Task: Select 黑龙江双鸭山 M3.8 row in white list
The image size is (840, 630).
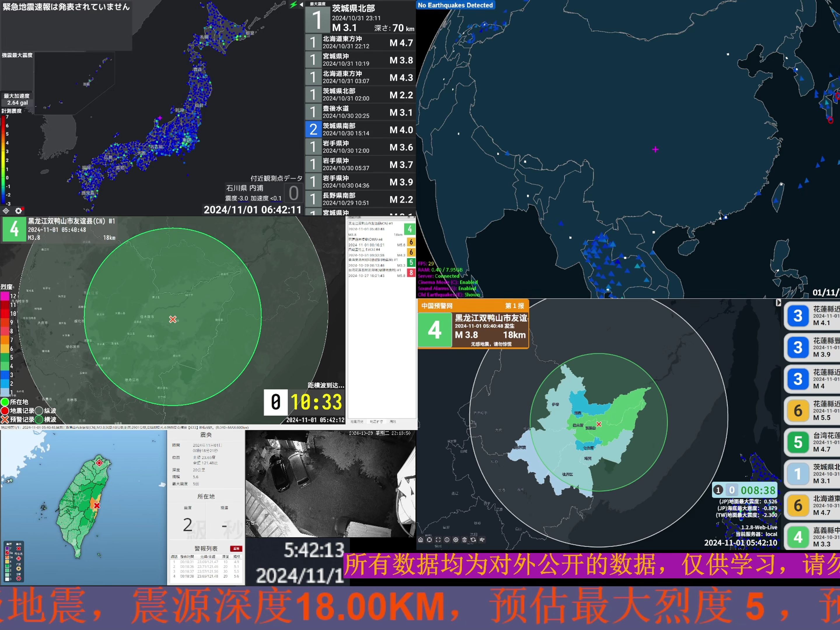Action: click(x=381, y=229)
